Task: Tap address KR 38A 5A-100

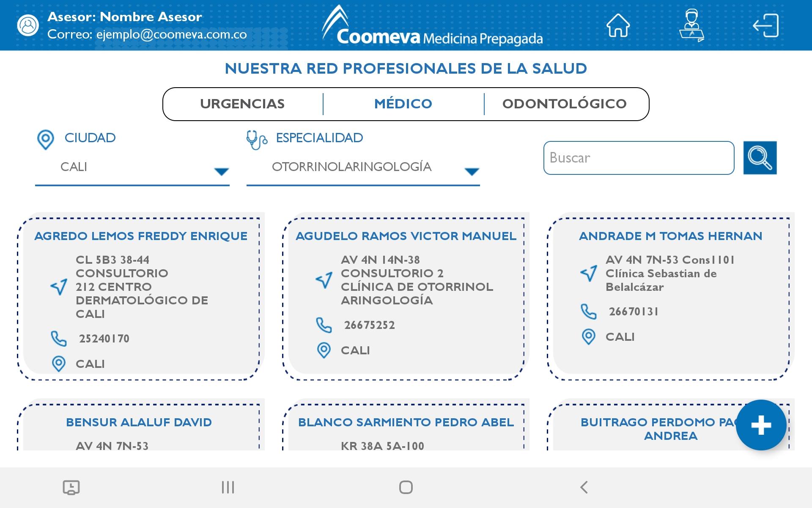Action: [382, 446]
